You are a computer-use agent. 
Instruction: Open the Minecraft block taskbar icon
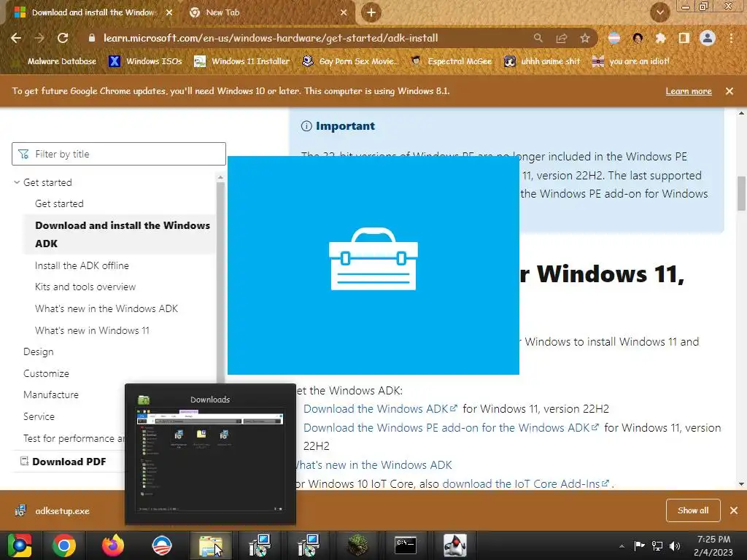point(357,545)
